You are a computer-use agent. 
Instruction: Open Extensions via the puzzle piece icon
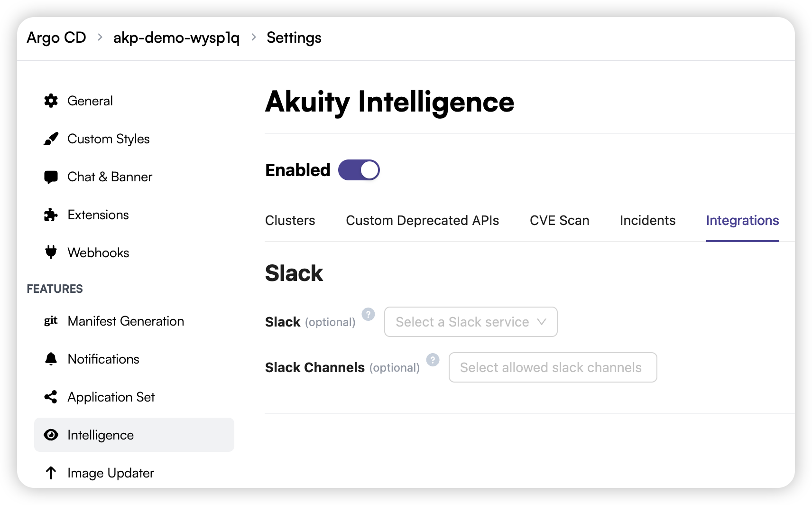[51, 215]
